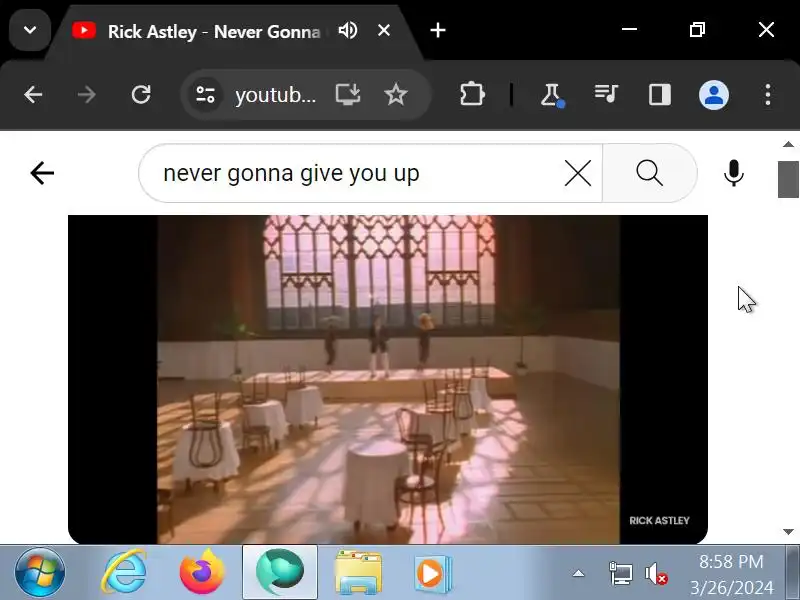The height and width of the screenshot is (600, 800).
Task: Open the network tray icon
Action: pyautogui.click(x=621, y=573)
